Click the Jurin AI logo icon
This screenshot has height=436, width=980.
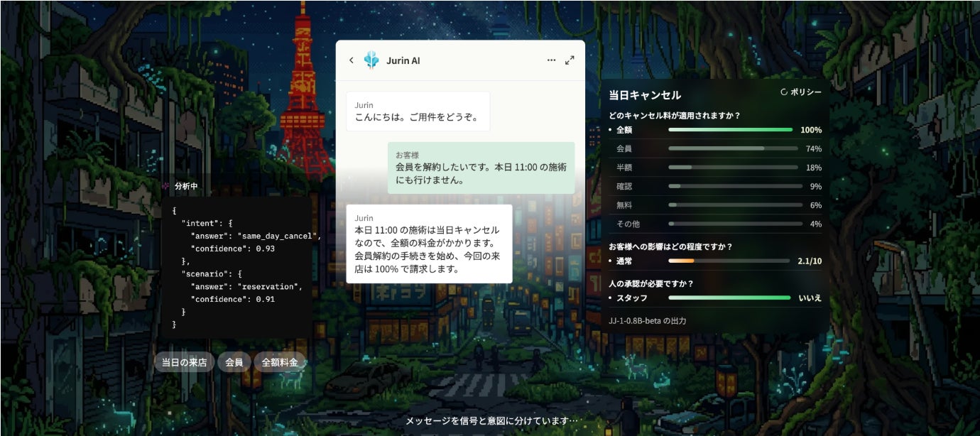[x=371, y=60]
